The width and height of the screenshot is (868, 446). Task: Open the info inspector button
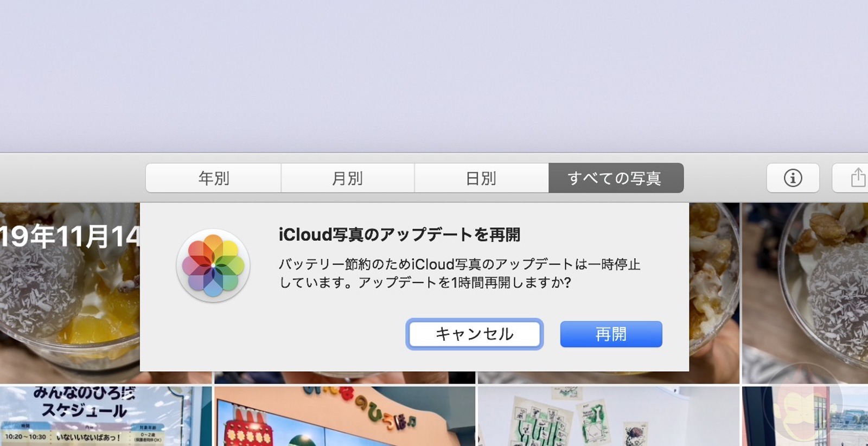pos(793,178)
